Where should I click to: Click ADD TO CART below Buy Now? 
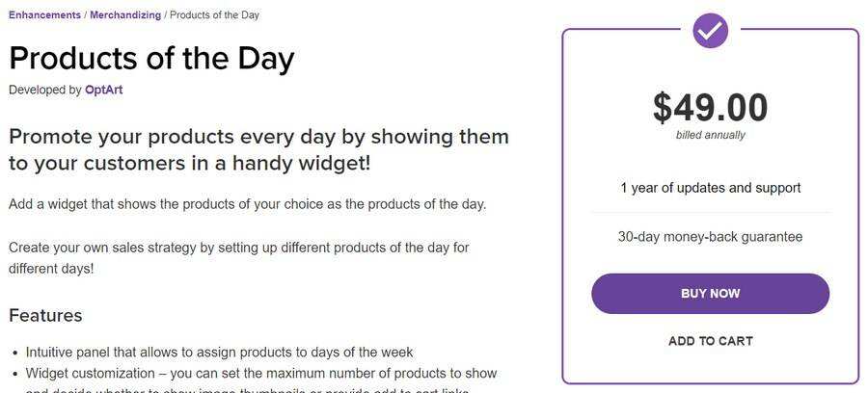click(x=710, y=341)
